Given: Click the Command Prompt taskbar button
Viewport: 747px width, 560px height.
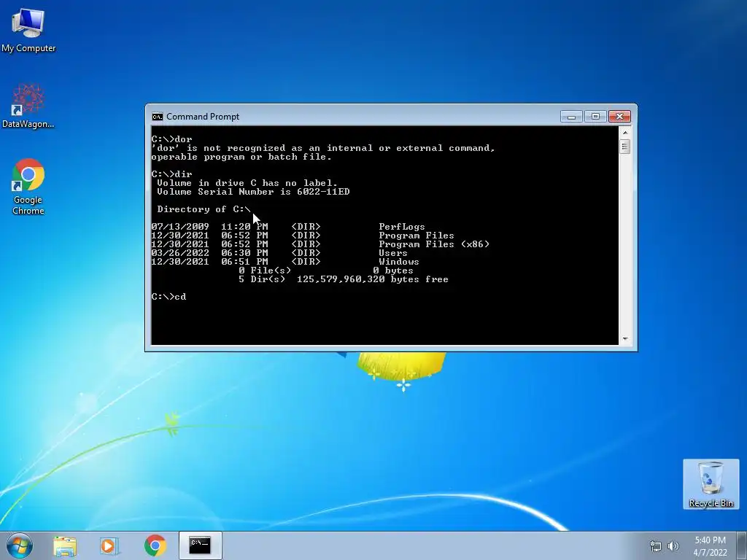Looking at the screenshot, I should (x=200, y=545).
